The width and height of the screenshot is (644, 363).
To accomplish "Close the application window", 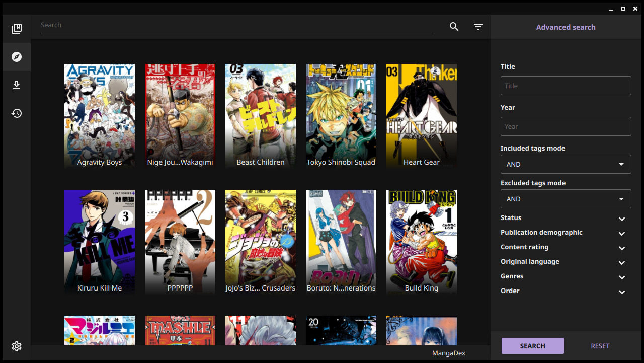I will (x=634, y=8).
